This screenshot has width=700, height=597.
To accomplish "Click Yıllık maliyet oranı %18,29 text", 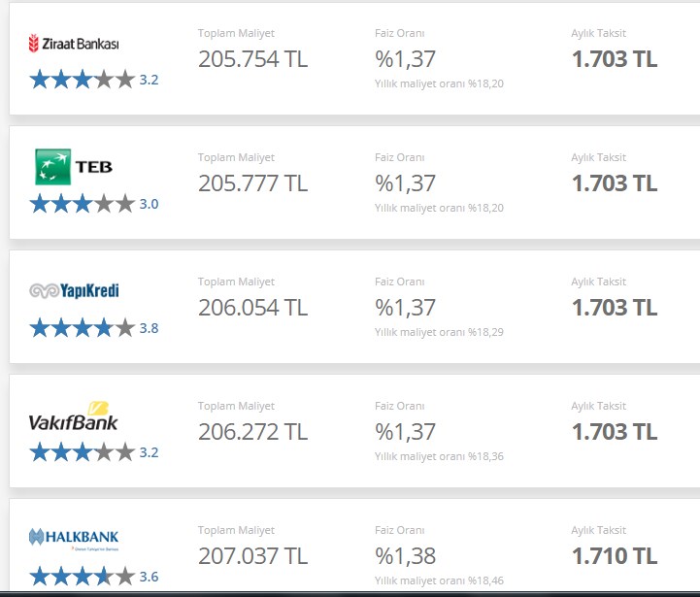I will click(439, 332).
